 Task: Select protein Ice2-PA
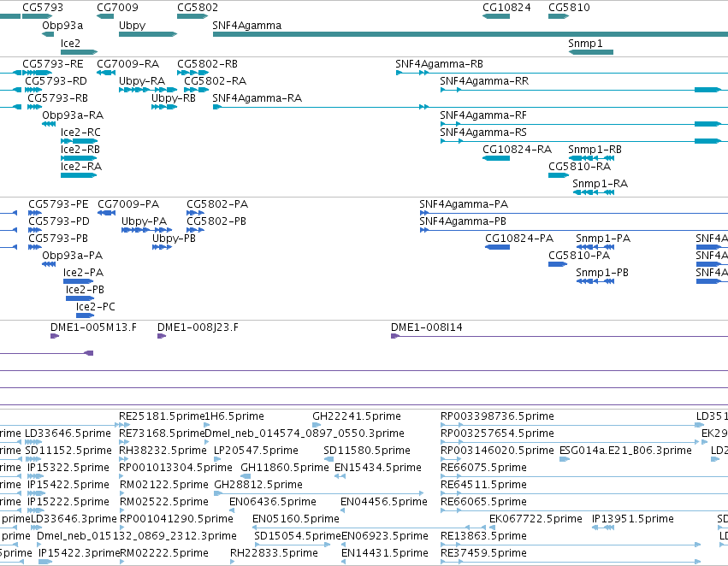pyautogui.click(x=83, y=273)
